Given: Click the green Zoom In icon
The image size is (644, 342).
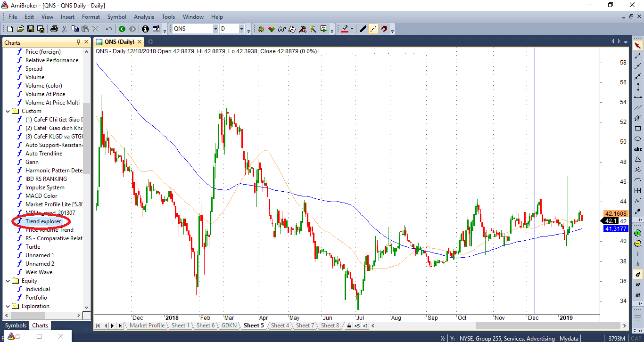Looking at the screenshot, I should pos(638,233).
